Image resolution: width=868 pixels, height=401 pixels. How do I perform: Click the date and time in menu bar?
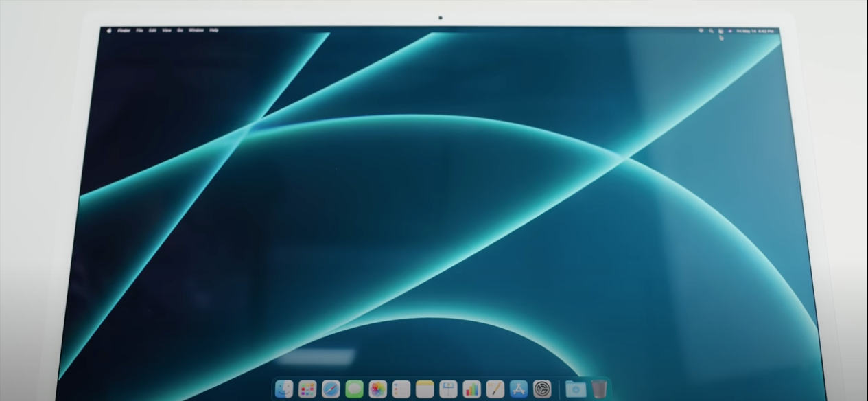pos(755,31)
